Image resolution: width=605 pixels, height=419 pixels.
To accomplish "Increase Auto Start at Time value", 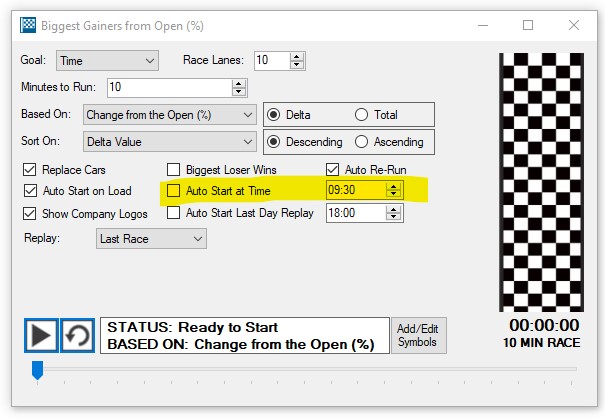I will pyautogui.click(x=394, y=186).
